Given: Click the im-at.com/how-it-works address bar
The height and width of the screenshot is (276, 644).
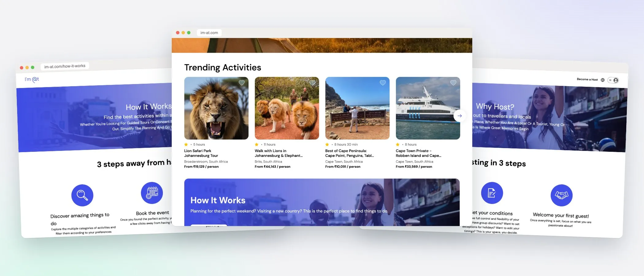Looking at the screenshot, I should (65, 66).
